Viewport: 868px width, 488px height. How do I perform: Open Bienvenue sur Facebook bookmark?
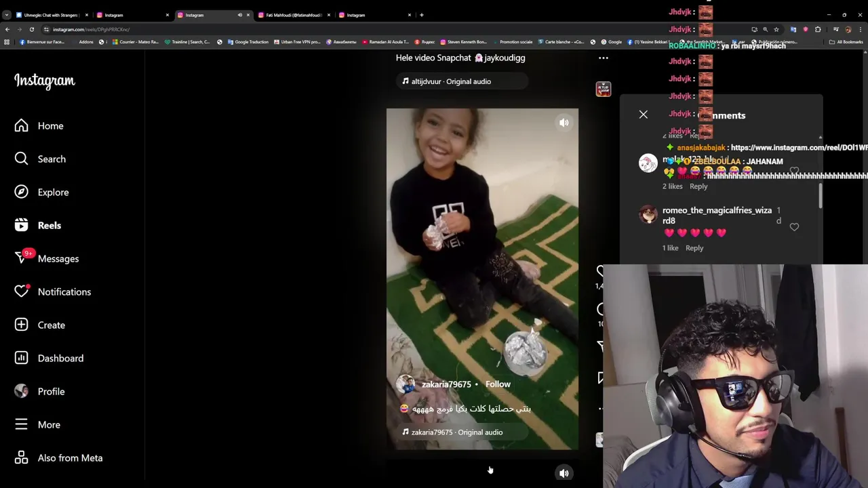[42, 42]
